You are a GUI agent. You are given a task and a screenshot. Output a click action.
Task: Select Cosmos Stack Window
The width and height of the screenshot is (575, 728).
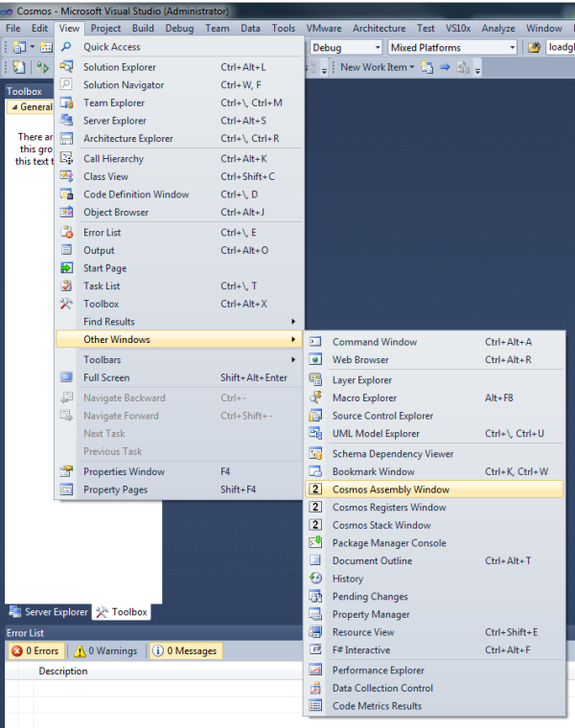434,525
